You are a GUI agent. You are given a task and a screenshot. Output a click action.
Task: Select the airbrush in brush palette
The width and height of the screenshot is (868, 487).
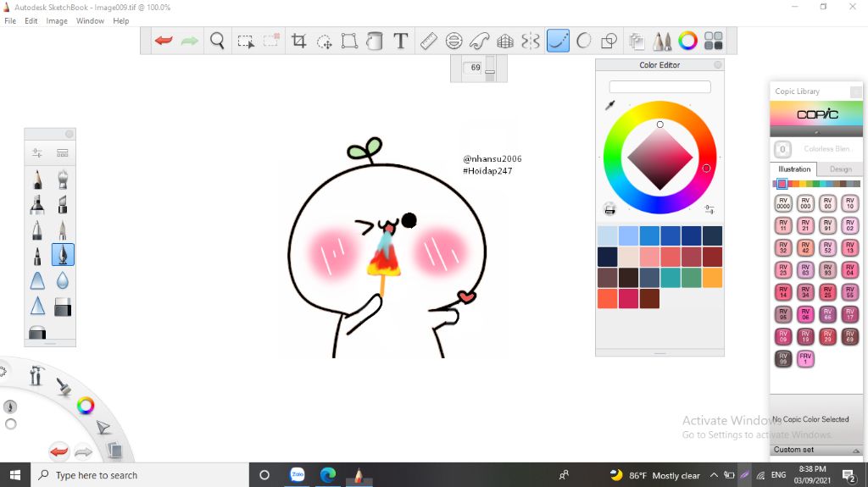tap(63, 180)
